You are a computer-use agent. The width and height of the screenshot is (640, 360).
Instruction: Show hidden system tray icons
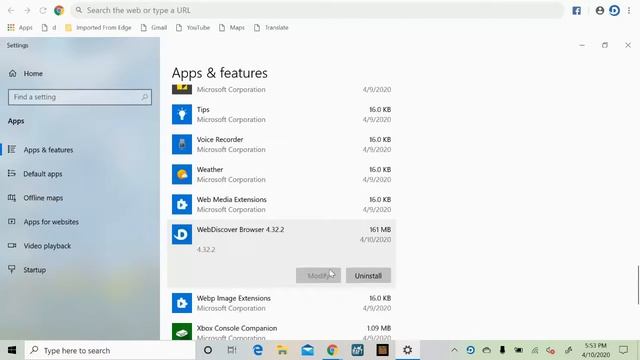[x=454, y=350]
